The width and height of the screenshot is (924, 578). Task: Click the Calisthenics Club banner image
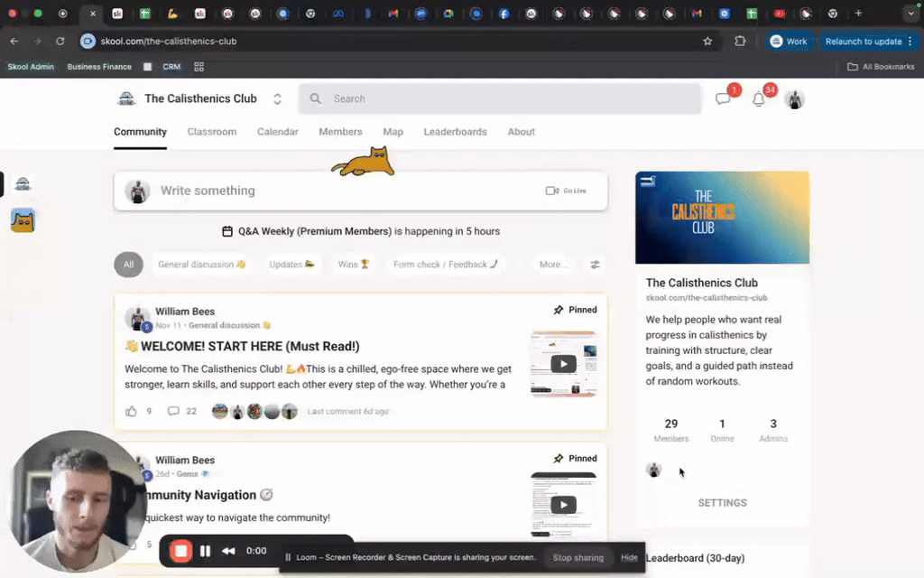pyautogui.click(x=722, y=218)
